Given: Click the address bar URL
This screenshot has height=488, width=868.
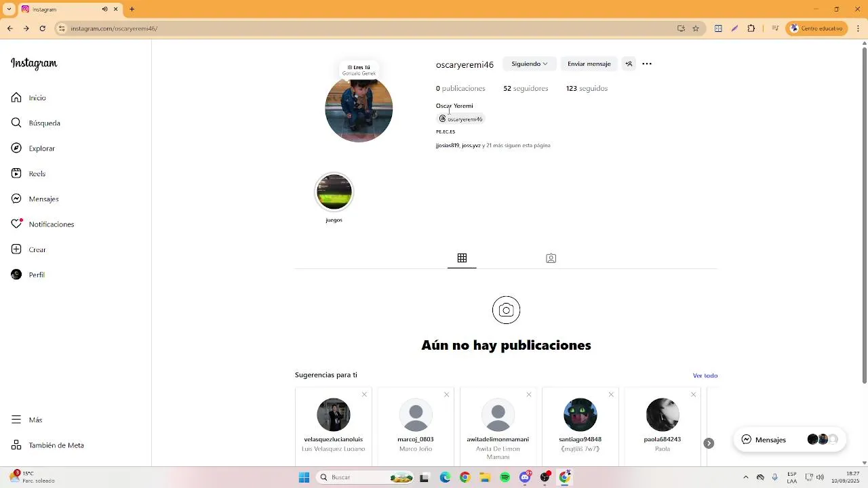Looking at the screenshot, I should pos(114,28).
